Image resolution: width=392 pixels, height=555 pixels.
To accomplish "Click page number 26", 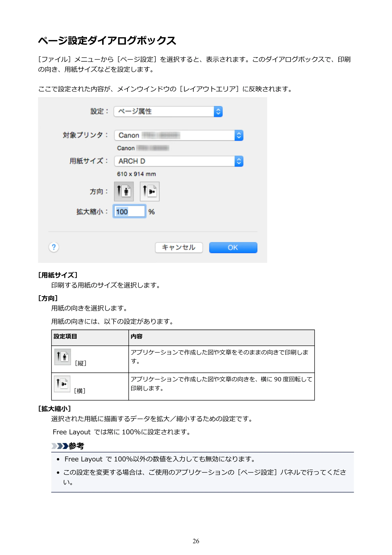I will tap(196, 541).
